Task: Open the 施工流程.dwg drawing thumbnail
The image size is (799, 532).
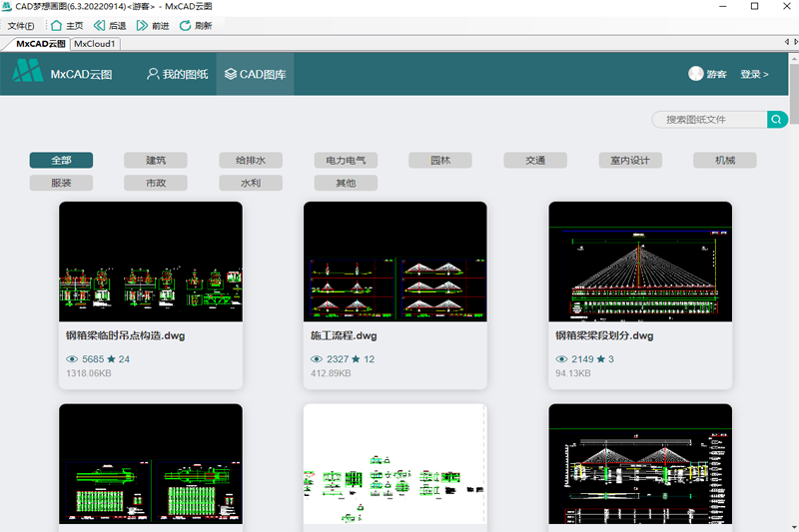Action: 395,262
